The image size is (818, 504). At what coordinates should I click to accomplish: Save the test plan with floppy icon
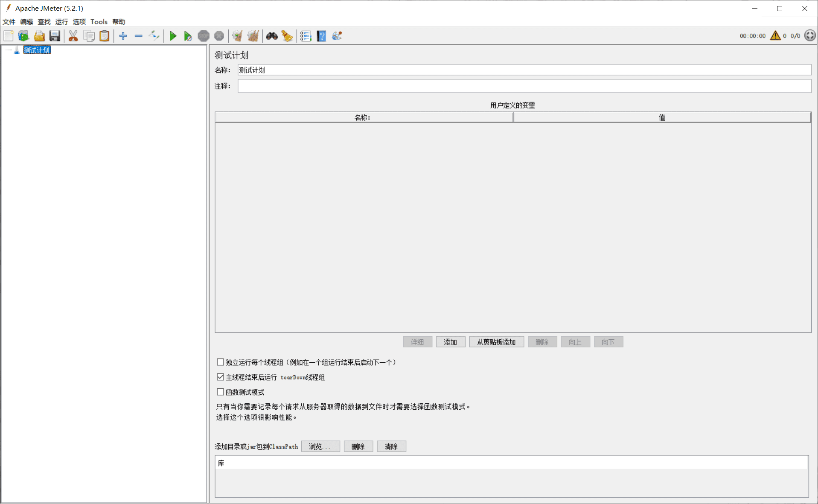click(x=55, y=36)
